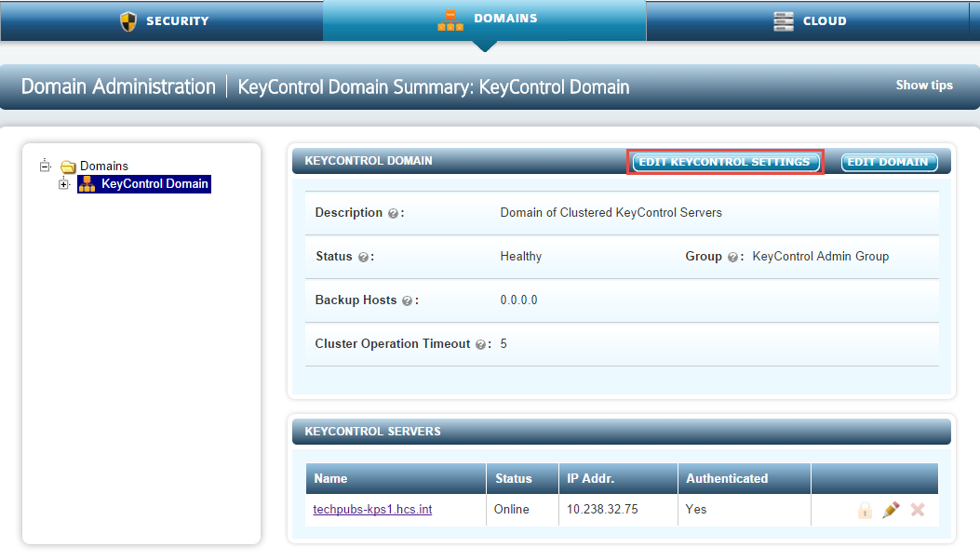Screen dimensions: 980x560
Task: Click help icon next to Backup Hosts
Action: (x=407, y=300)
